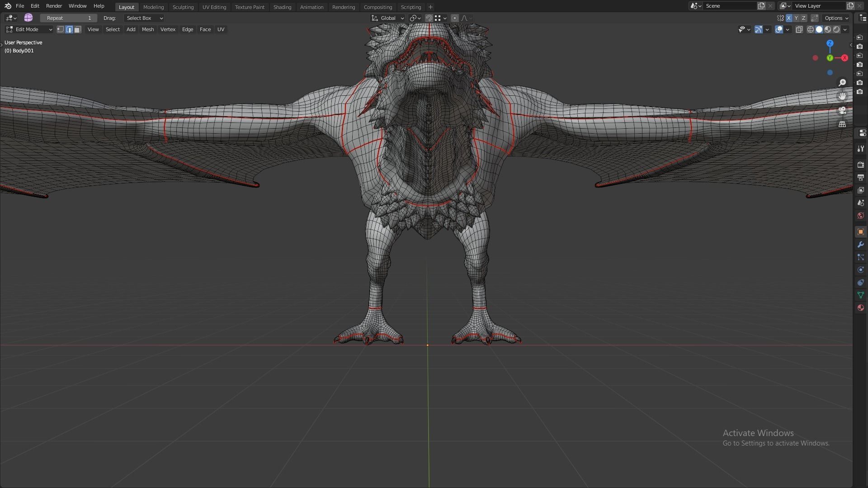Enable vertex select mode
Screen dimensions: 868x488
click(61, 29)
